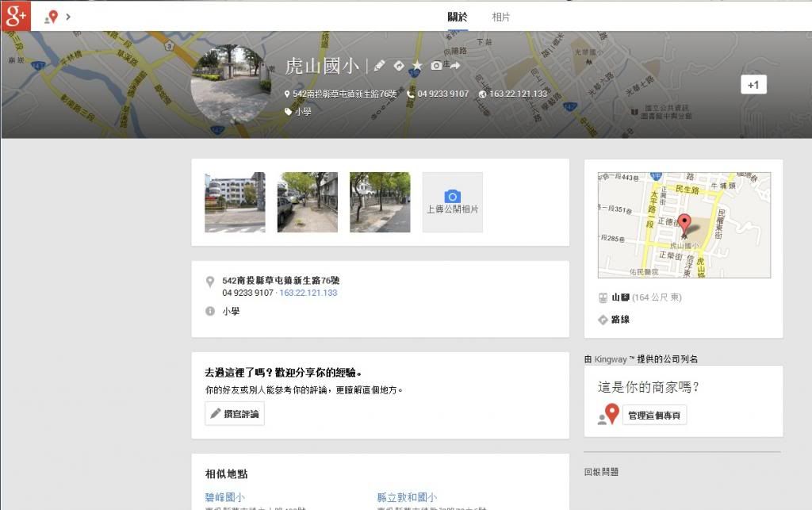Screen dimensions: 812x510
Task: Click the transit stop icon under the map
Action: (x=603, y=297)
